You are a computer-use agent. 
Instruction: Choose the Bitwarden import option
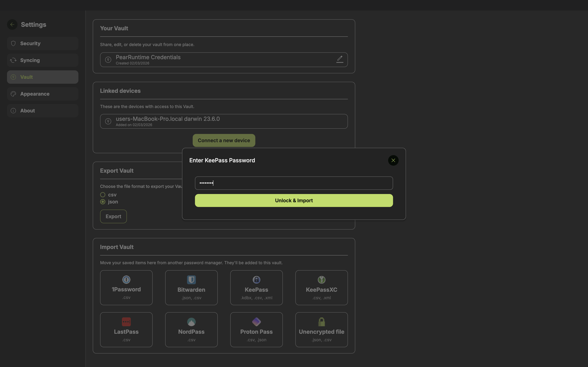(x=191, y=288)
